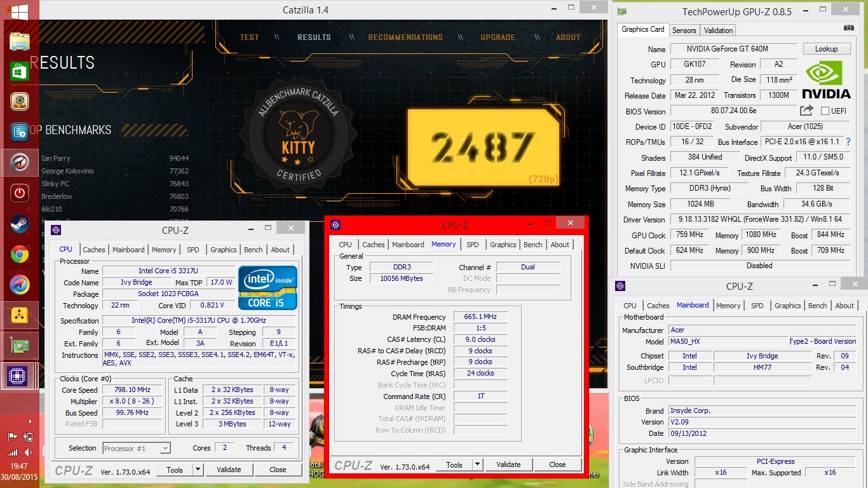Launch the Windows Store taskbar icon
Viewport: 868px width, 488px height.
point(19,71)
